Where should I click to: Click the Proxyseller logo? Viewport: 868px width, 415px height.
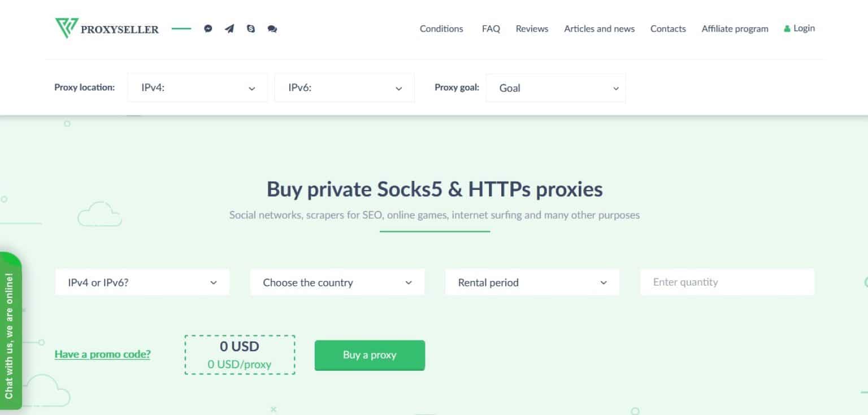[107, 28]
